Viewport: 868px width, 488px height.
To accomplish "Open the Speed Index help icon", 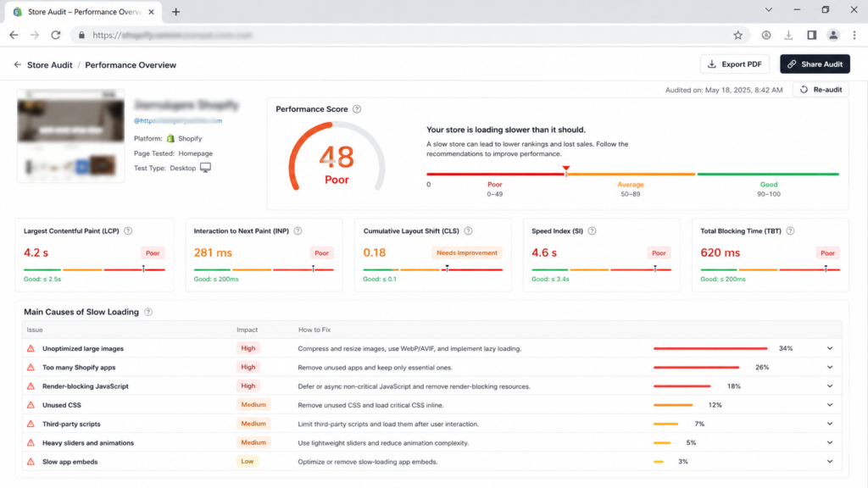I will tap(592, 230).
